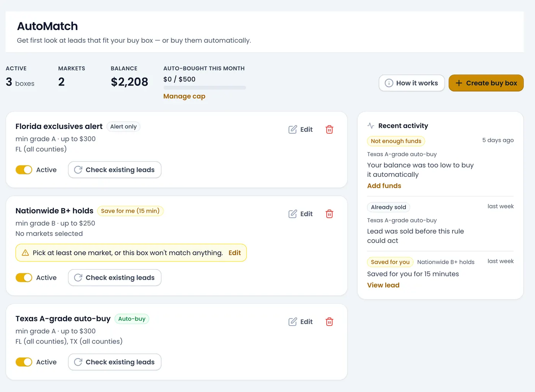Open Manage cap link

click(184, 96)
